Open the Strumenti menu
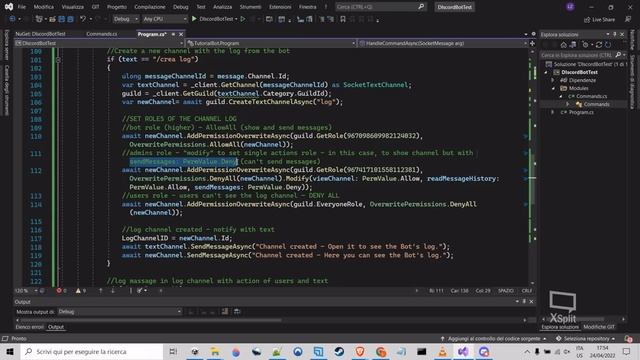This screenshot has height=360, width=640. 250,7
